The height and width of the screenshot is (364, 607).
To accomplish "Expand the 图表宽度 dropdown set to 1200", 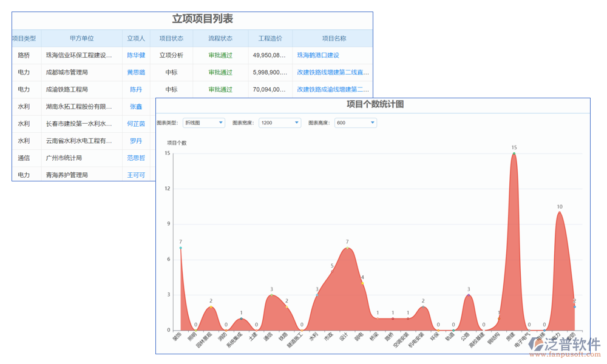I will pyautogui.click(x=280, y=123).
